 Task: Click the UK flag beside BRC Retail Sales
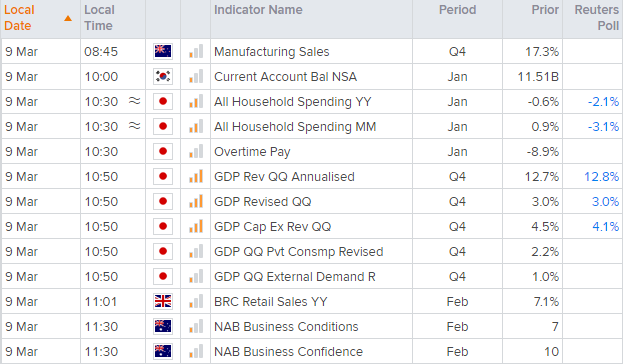(163, 302)
